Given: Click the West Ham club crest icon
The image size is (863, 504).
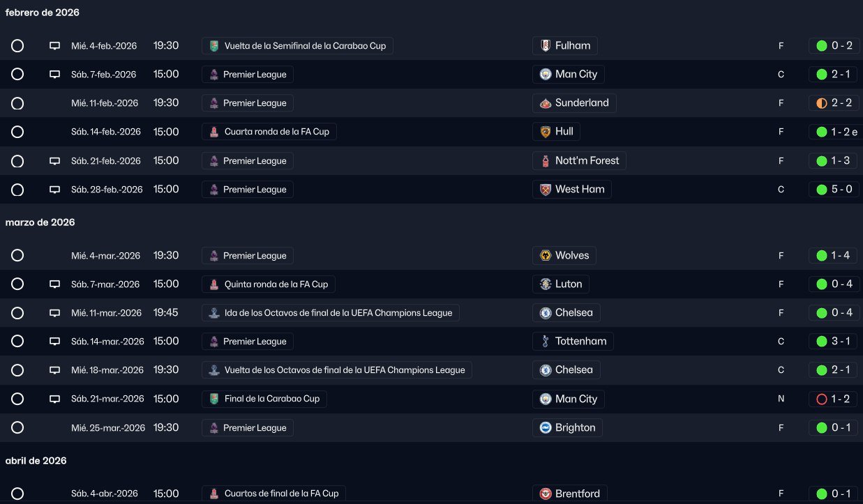Looking at the screenshot, I should point(545,190).
